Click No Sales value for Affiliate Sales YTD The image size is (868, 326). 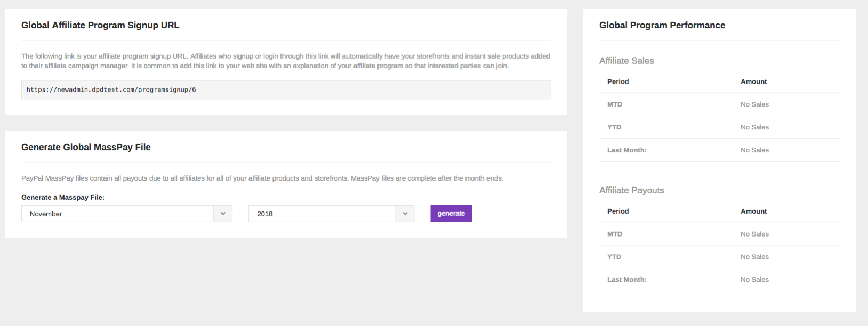point(754,127)
